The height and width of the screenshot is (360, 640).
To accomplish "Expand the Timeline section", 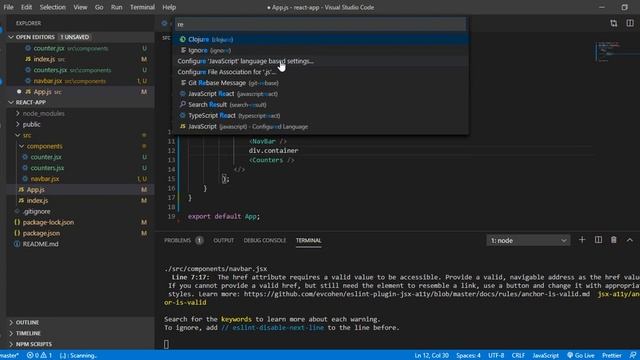I will (x=80, y=333).
